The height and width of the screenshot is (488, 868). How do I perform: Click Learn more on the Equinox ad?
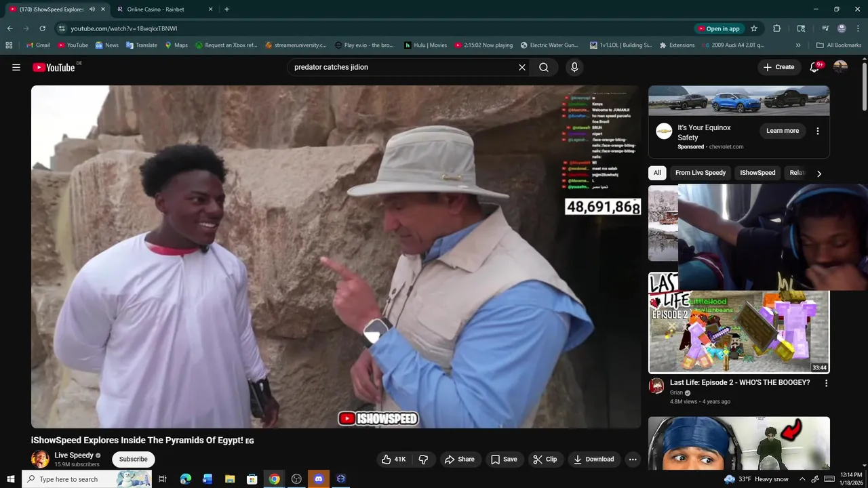[783, 131]
